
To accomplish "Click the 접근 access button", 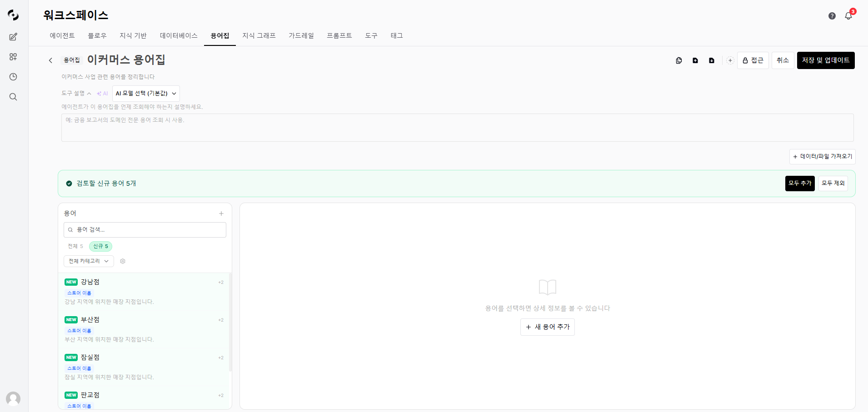I will click(x=753, y=60).
